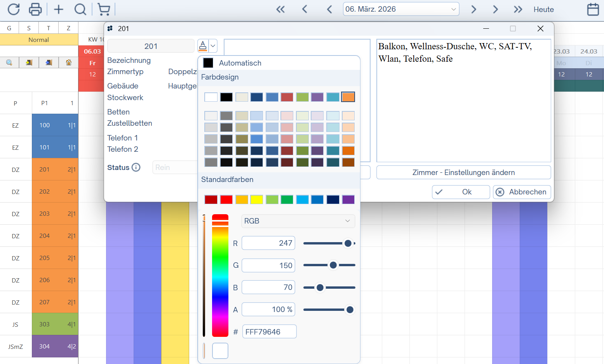Click the printer icon
The height and width of the screenshot is (364, 604).
click(x=35, y=9)
